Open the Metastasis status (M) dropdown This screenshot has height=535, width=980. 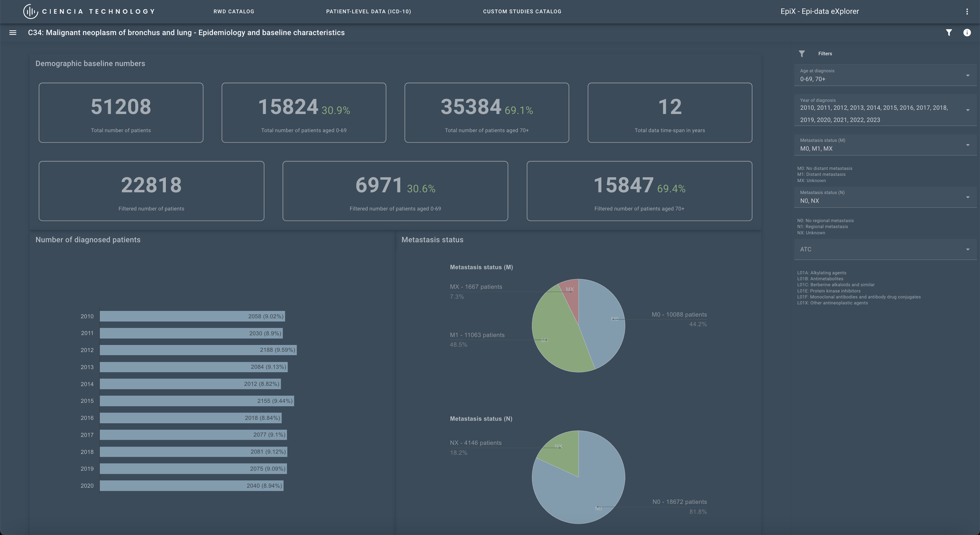pyautogui.click(x=884, y=145)
